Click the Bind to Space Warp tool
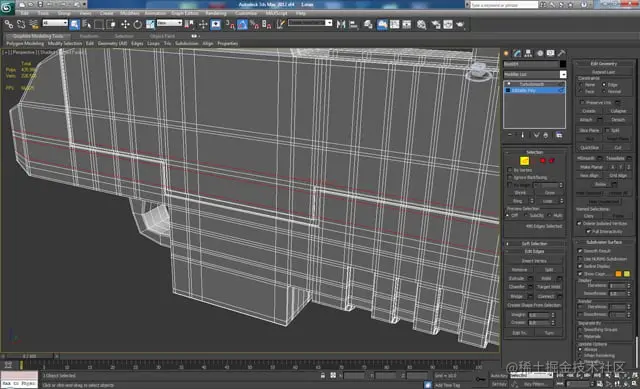 33,24
